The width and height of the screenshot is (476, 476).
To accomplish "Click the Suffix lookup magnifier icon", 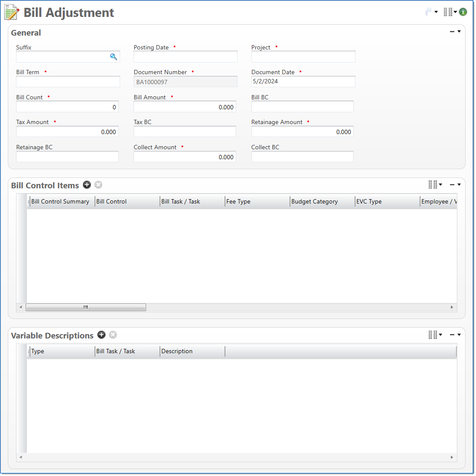I will tap(114, 57).
